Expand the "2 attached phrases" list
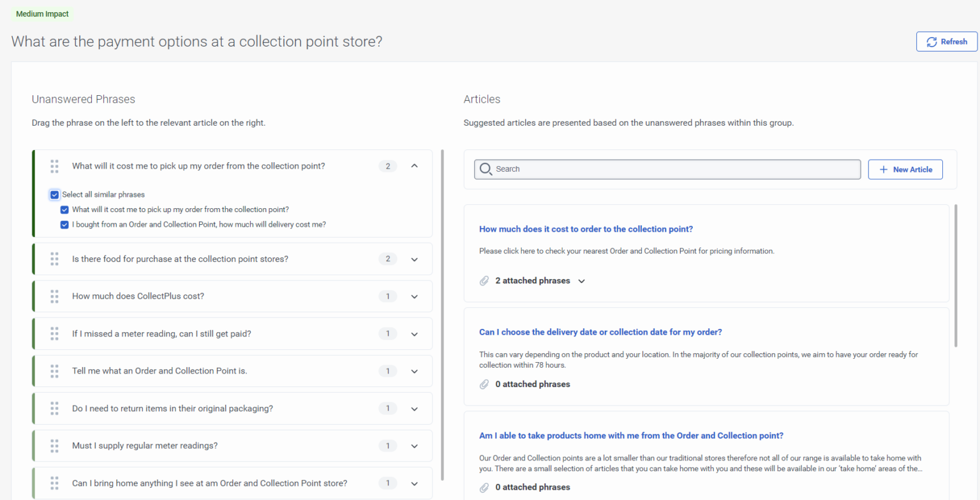The width and height of the screenshot is (980, 500). (581, 280)
